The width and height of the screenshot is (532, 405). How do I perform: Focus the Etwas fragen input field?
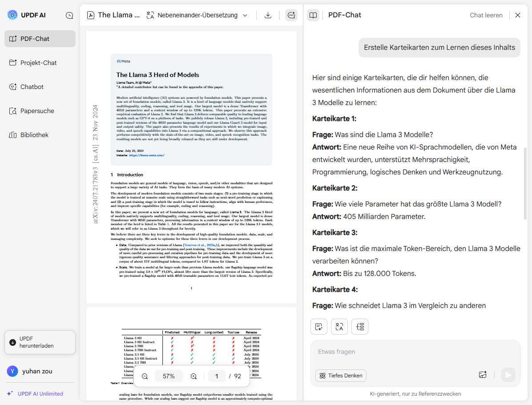[x=415, y=352]
